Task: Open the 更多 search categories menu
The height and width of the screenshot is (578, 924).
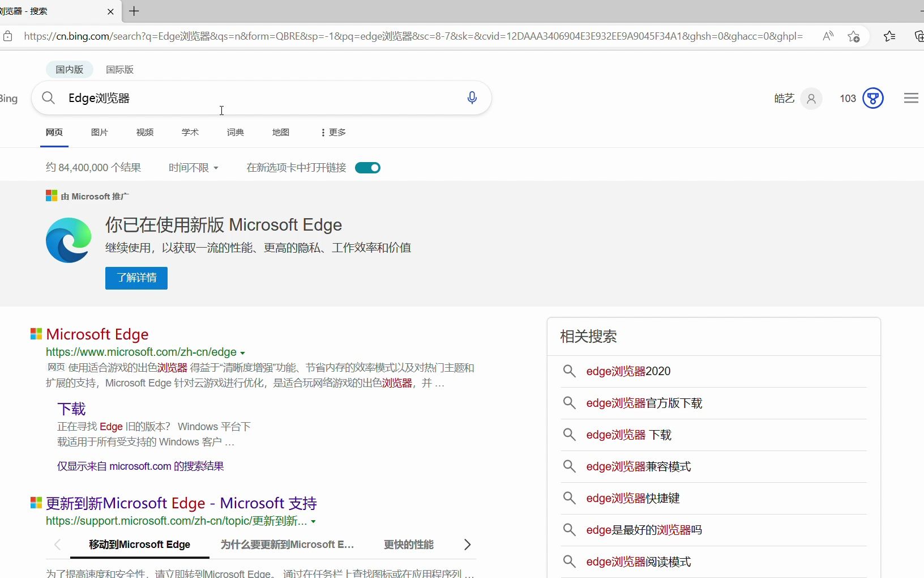Action: click(x=333, y=132)
